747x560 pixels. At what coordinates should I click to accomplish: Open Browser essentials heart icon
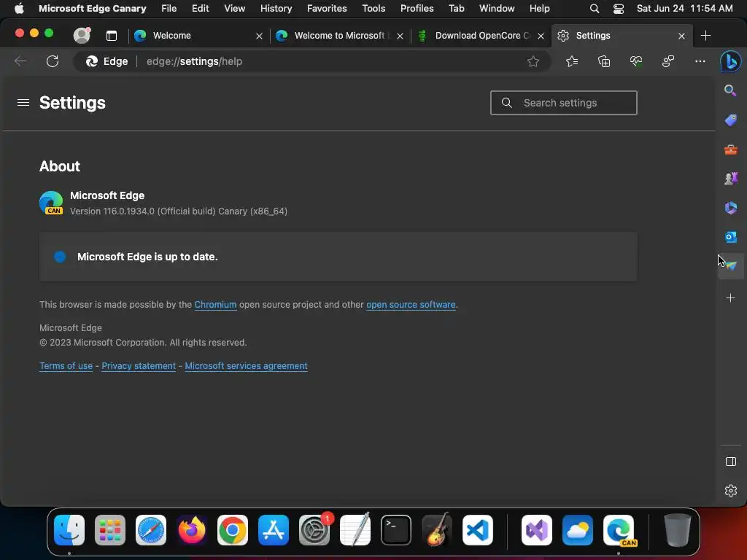(636, 61)
